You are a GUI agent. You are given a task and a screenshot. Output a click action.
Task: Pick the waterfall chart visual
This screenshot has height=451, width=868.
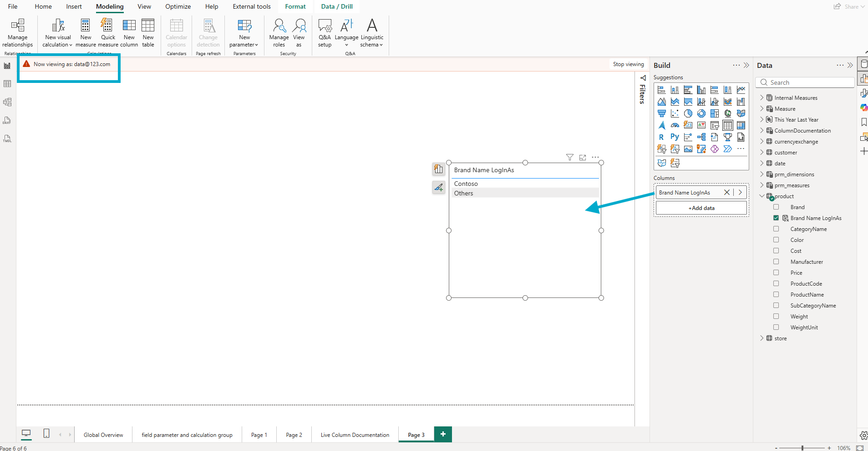point(741,102)
